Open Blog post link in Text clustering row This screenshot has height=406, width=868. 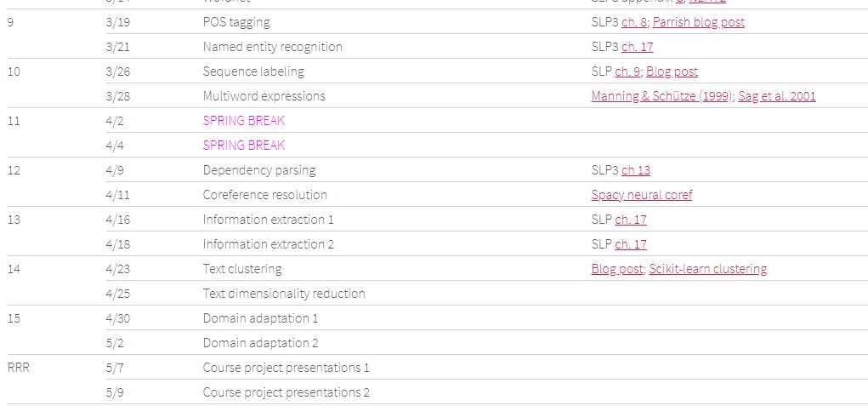617,269
